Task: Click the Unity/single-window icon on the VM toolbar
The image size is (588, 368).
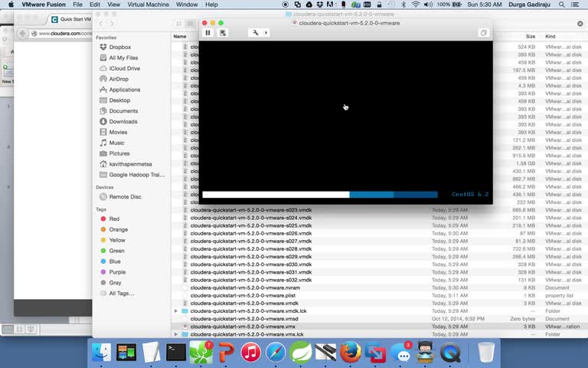Action: 484,33
